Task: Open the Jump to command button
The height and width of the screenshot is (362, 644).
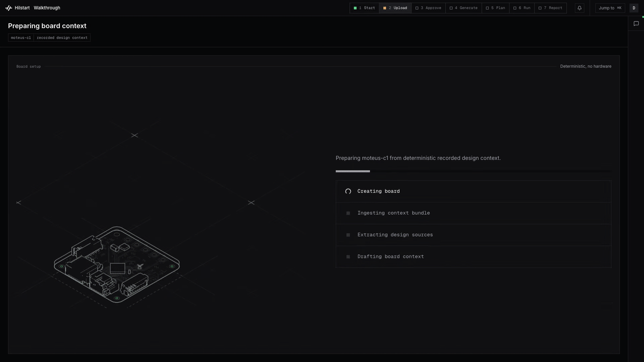Action: click(x=610, y=8)
